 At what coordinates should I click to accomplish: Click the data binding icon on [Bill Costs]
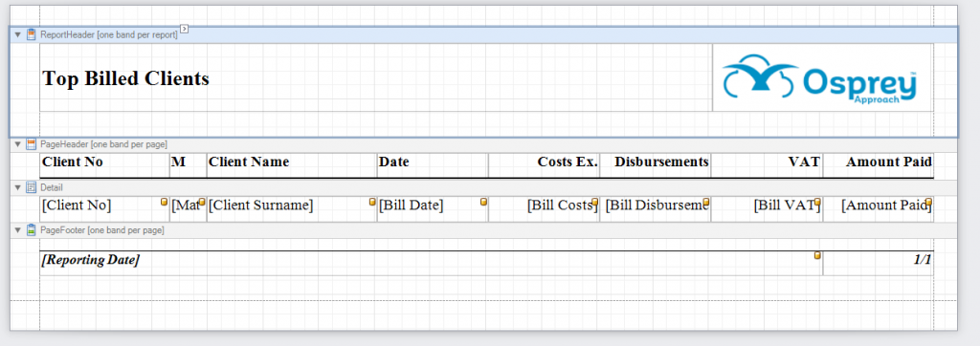pyautogui.click(x=595, y=202)
